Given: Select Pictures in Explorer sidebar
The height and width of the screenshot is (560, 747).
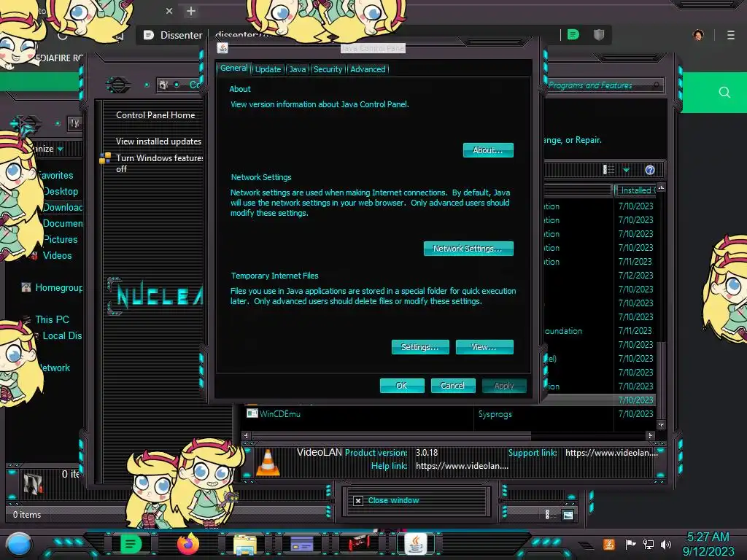Looking at the screenshot, I should tap(60, 239).
